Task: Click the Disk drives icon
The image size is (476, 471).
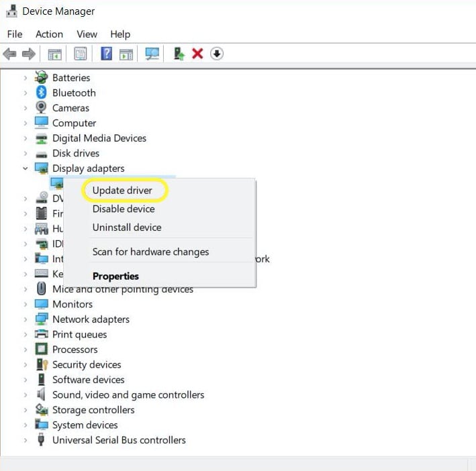Action: pyautogui.click(x=41, y=154)
